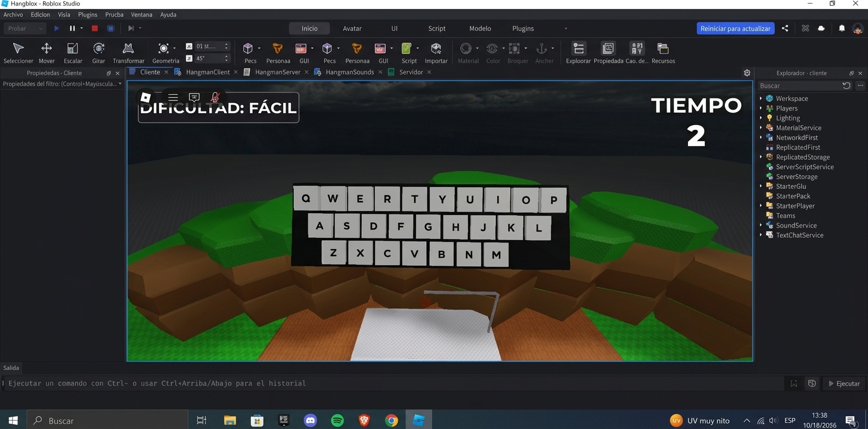Switch to the Modelo ribbon tab
868x429 pixels.
point(480,29)
